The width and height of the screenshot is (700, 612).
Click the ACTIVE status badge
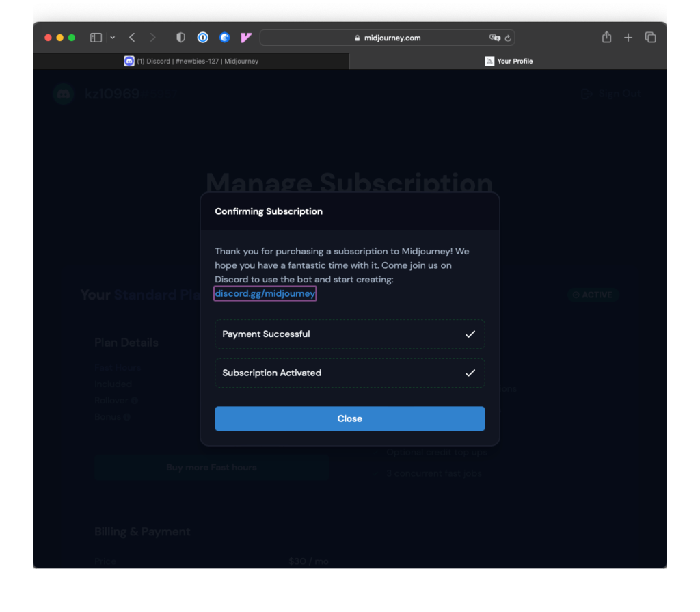[593, 295]
